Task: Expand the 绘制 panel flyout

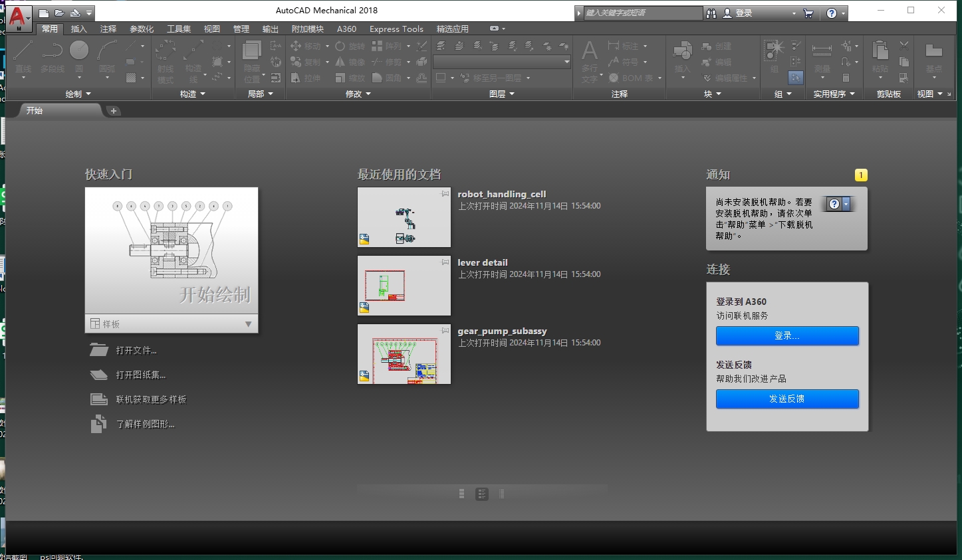Action: coord(78,94)
